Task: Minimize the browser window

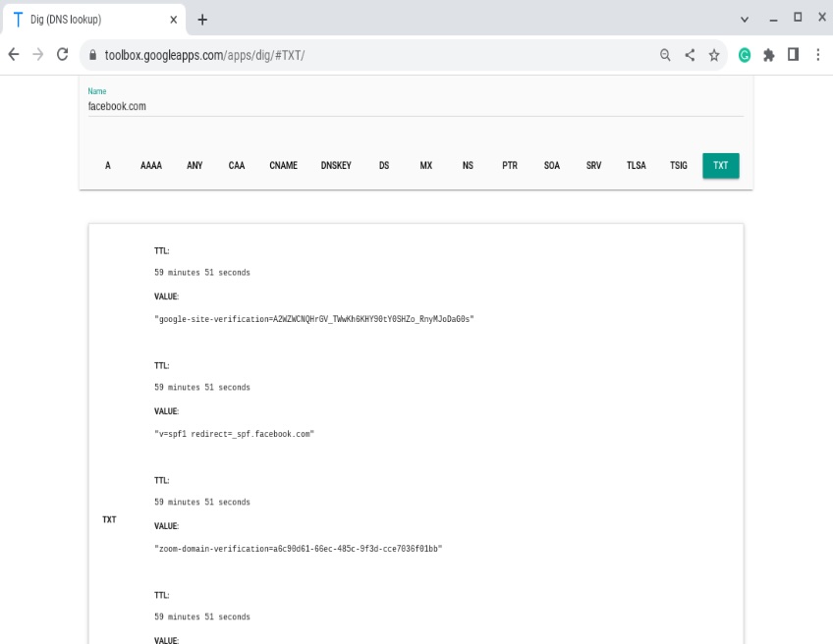Action: click(x=773, y=20)
